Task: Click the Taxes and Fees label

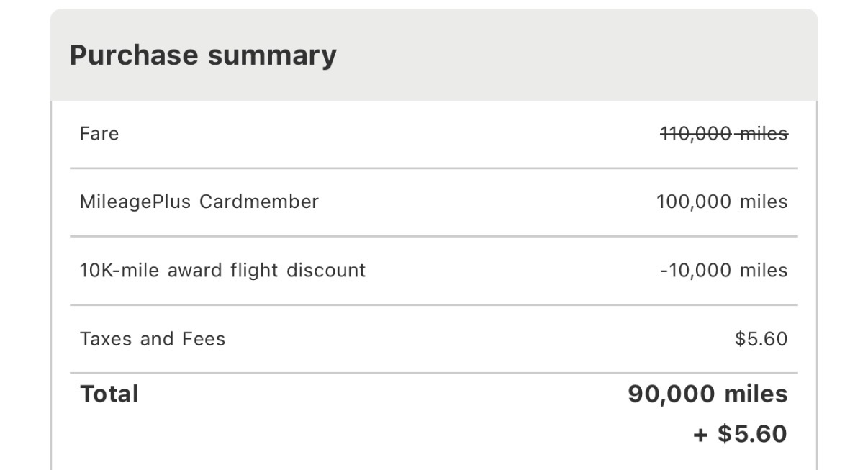Action: pyautogui.click(x=152, y=338)
